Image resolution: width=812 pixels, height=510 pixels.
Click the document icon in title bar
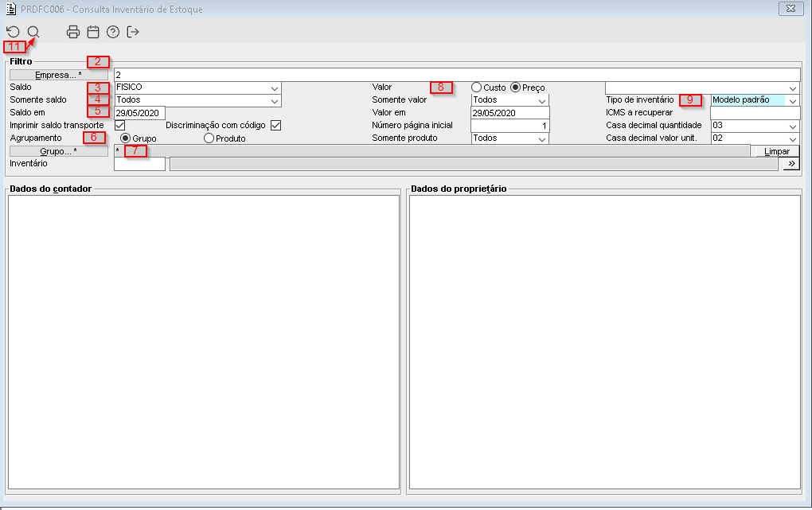[x=10, y=9]
